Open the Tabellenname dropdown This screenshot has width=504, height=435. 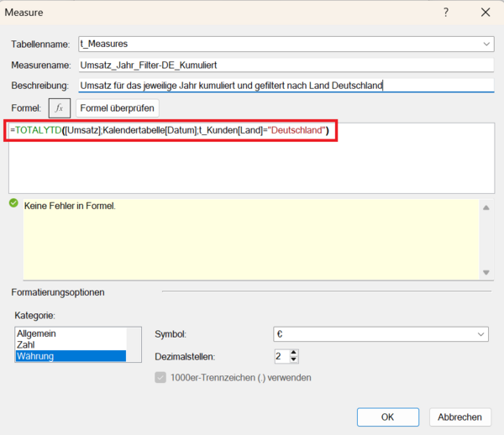click(x=486, y=44)
